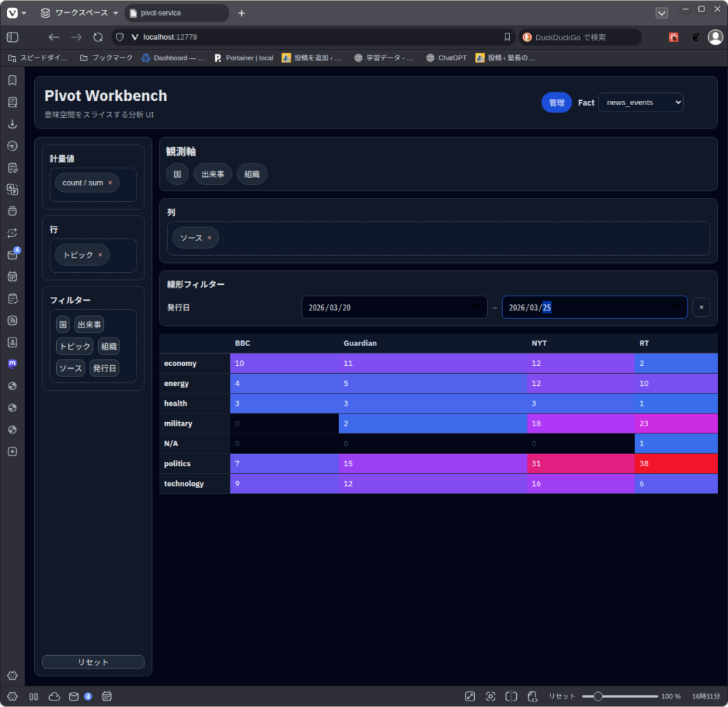728x707 pixels.
Task: Open the sidebar Reading List panel
Action: click(12, 102)
